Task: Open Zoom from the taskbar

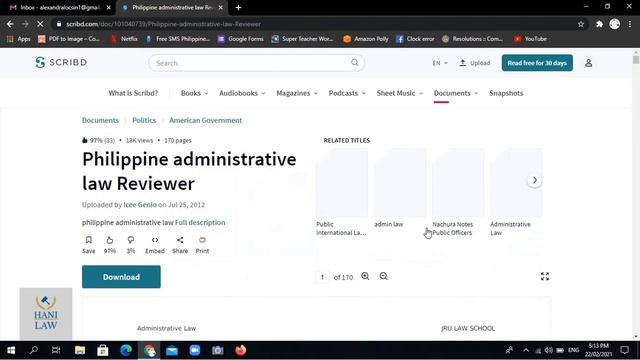Action: click(x=195, y=350)
